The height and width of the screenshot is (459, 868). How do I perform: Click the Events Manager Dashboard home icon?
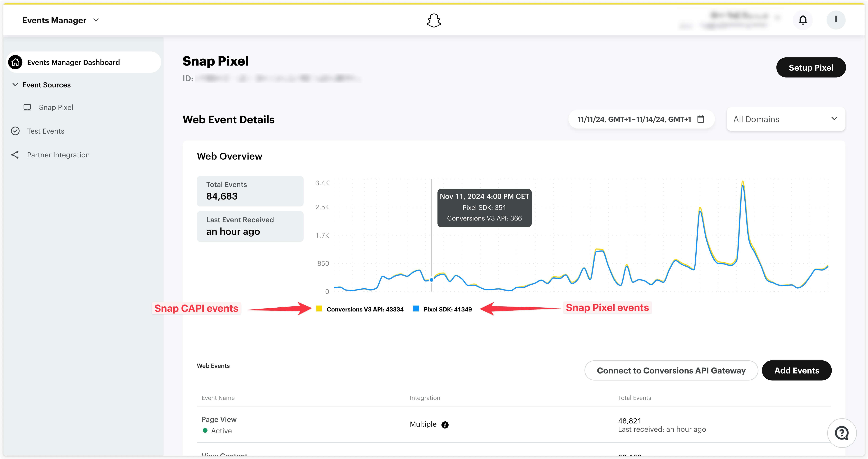pyautogui.click(x=15, y=62)
